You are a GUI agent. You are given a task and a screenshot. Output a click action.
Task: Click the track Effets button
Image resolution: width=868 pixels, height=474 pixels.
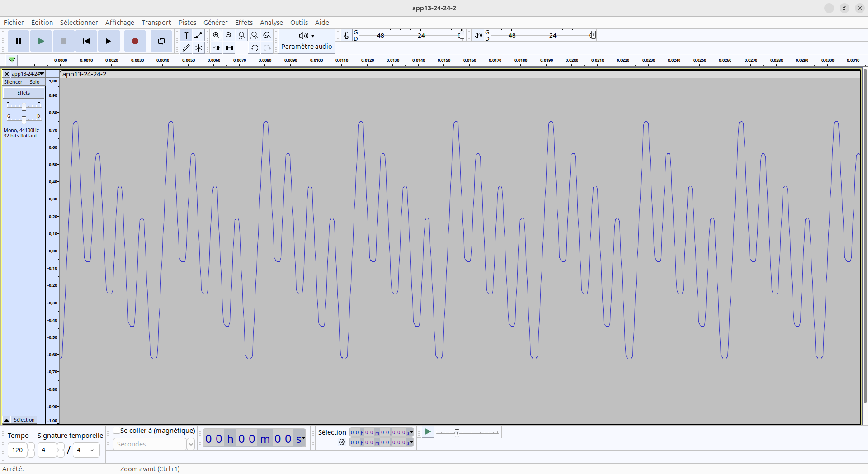[x=24, y=93]
